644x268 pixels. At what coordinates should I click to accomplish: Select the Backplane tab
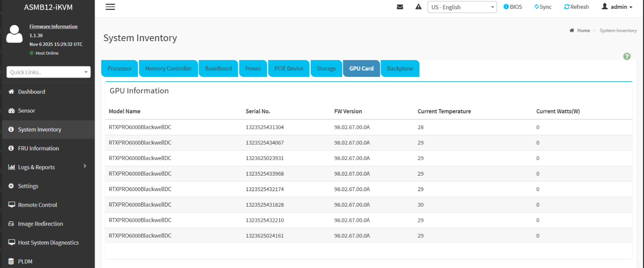(400, 68)
